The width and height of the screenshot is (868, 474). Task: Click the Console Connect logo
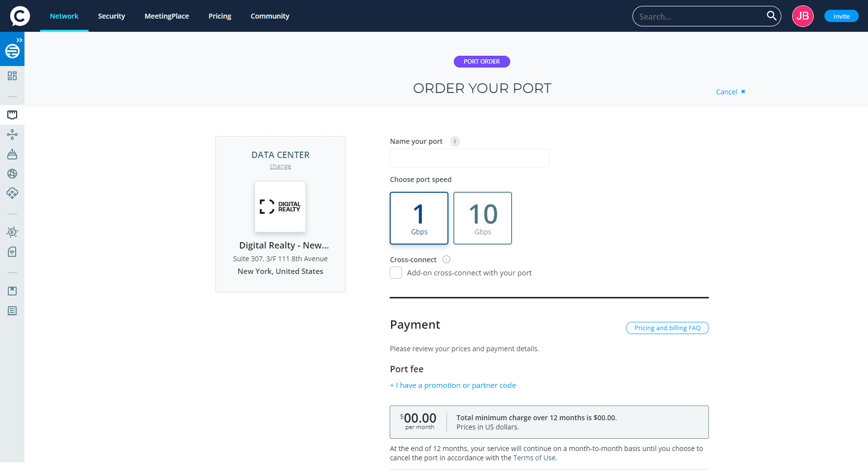pos(20,16)
